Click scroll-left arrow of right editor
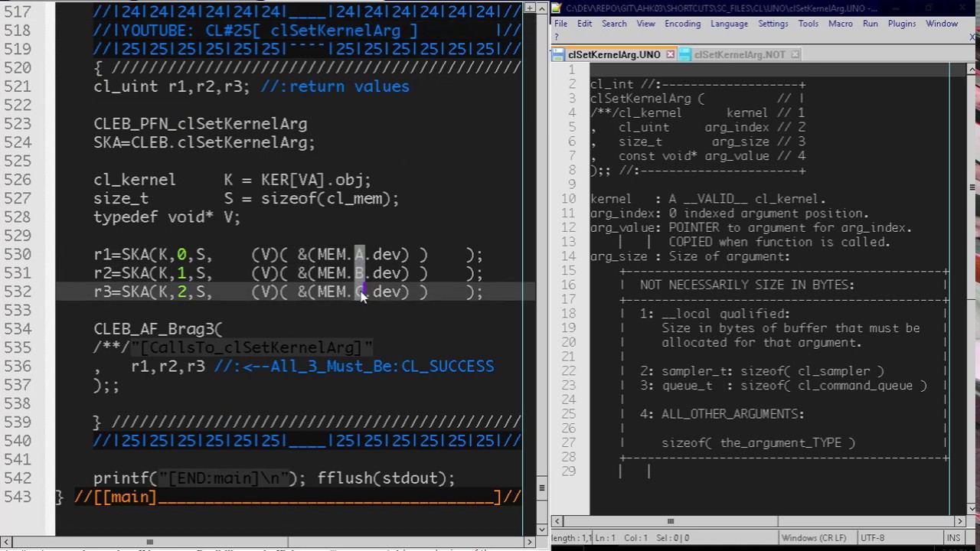The width and height of the screenshot is (980, 551). tap(557, 521)
